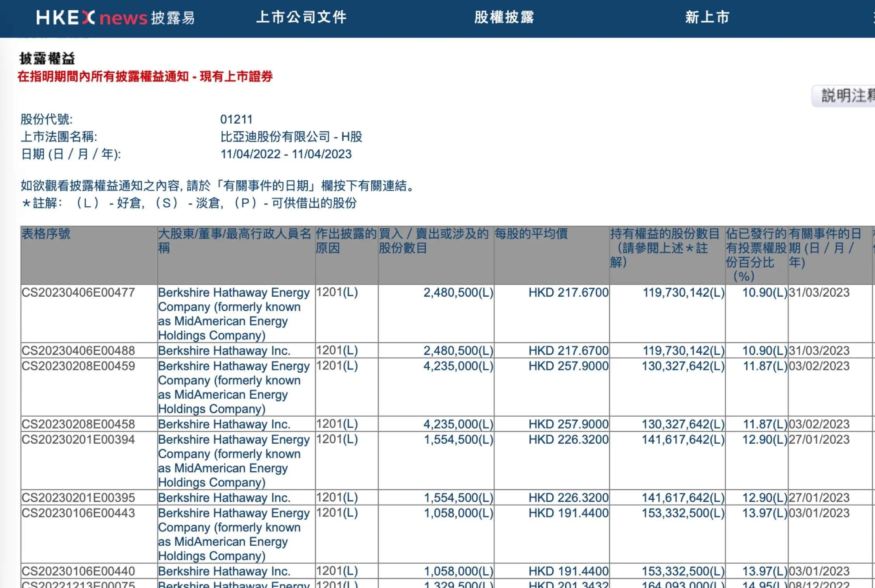This screenshot has width=875, height=588.
Task: Click Berkshire Hathaway Inc. in CS20230201E00395 row
Action: [x=224, y=498]
